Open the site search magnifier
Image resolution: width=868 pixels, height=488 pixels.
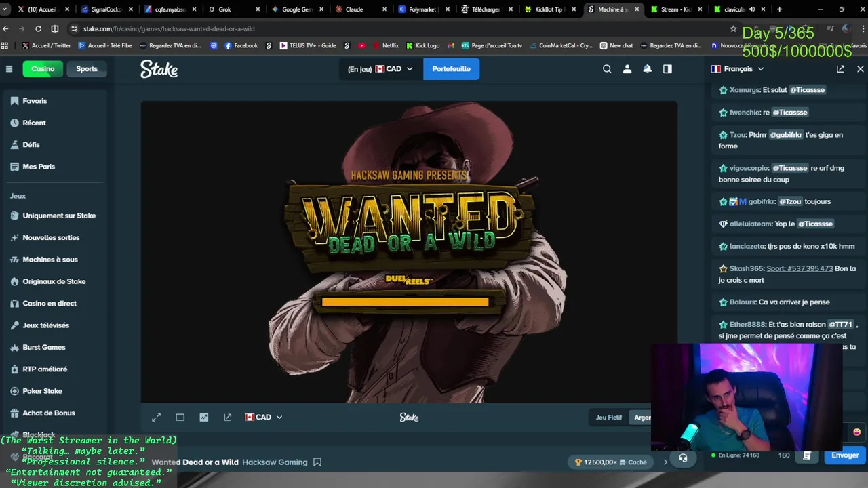click(607, 68)
